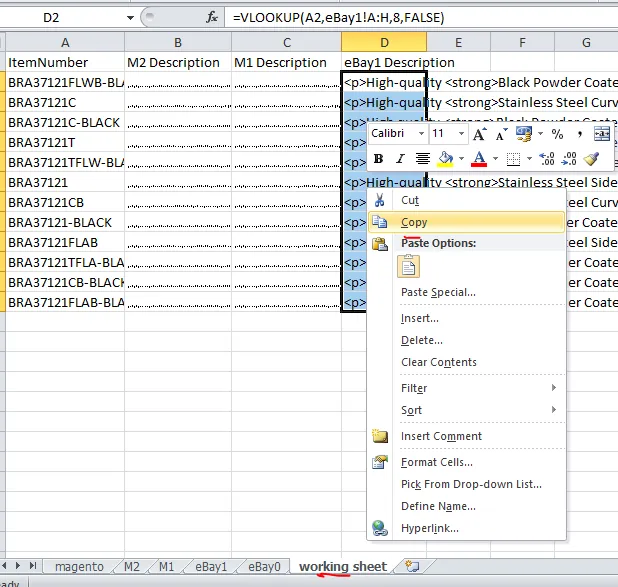Click the Merge & Center icon
This screenshot has width=618, height=587.
[602, 134]
